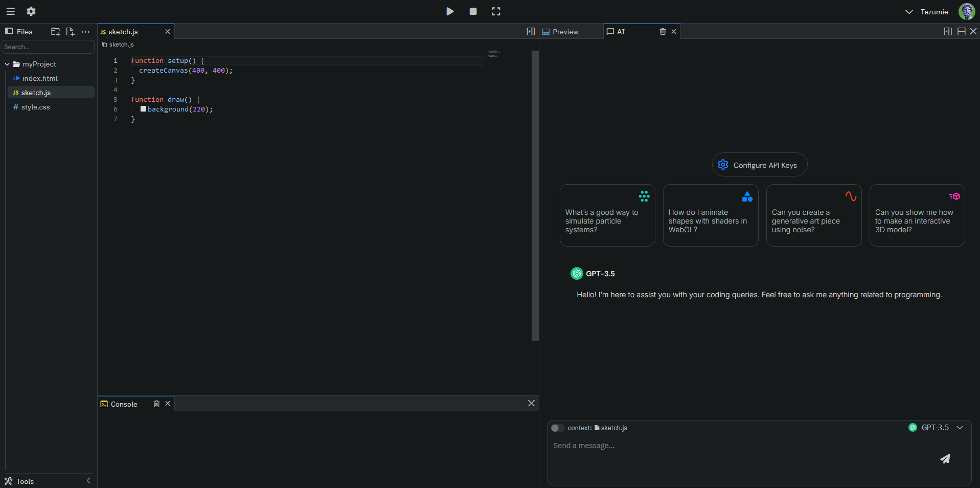Send the chat message
This screenshot has width=980, height=488.
945,459
